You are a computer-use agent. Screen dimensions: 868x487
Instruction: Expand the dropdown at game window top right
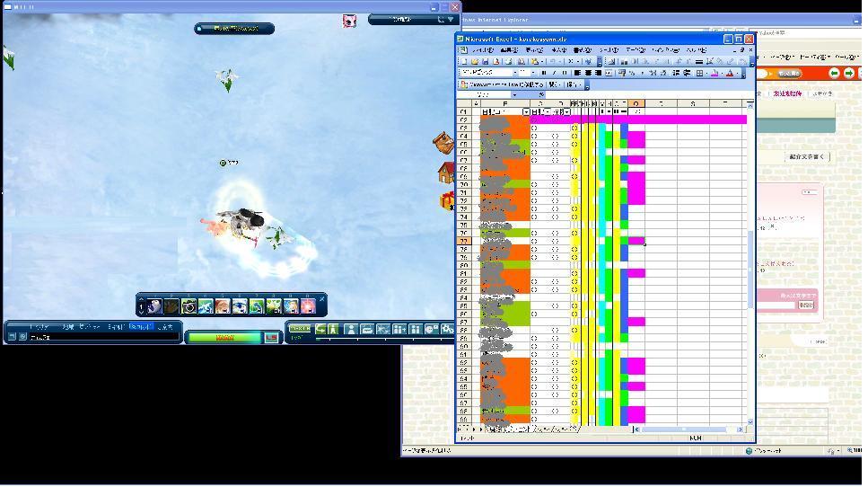click(x=451, y=20)
